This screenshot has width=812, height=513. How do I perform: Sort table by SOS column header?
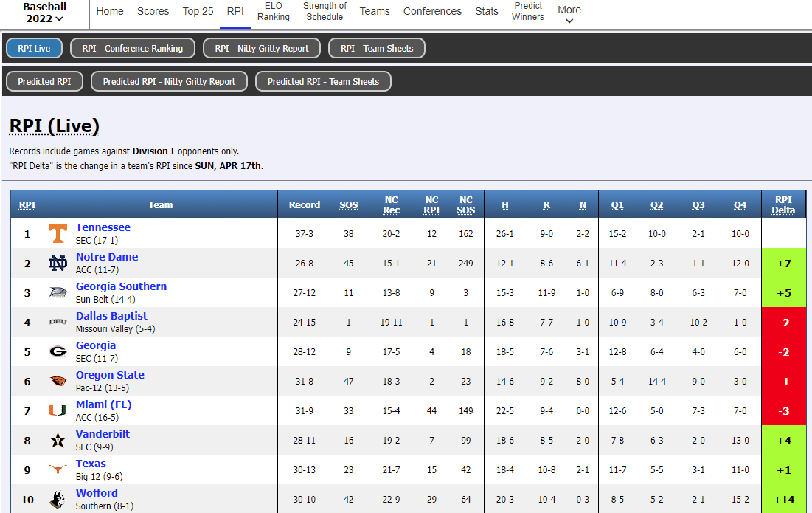click(349, 204)
